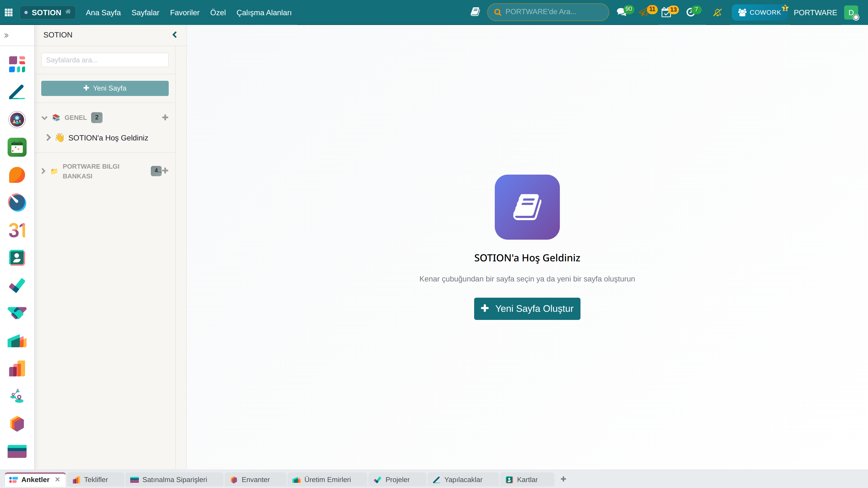Expand the app sidebar with double chevron
868x488 pixels.
[x=7, y=35]
